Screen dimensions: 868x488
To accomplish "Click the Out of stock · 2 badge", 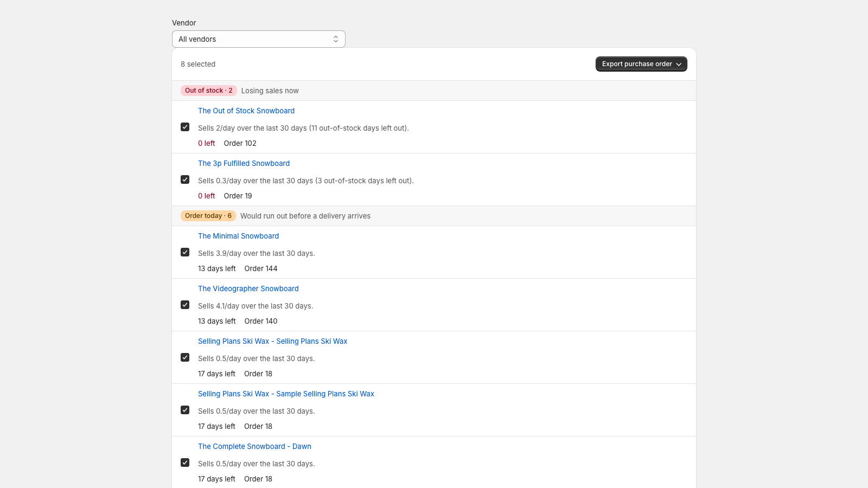I will point(209,91).
